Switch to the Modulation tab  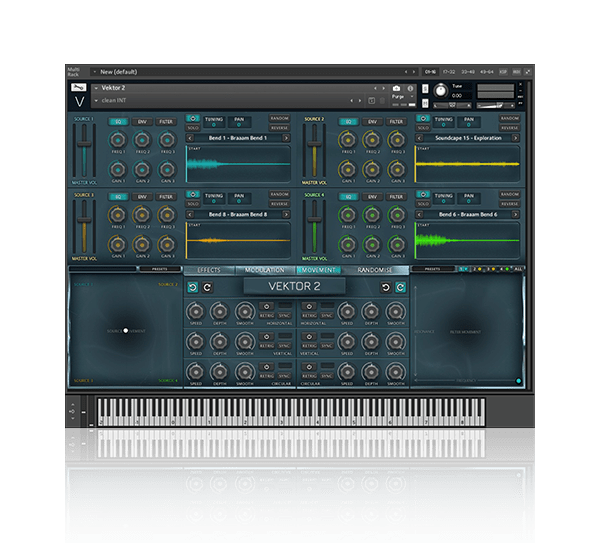click(x=265, y=270)
